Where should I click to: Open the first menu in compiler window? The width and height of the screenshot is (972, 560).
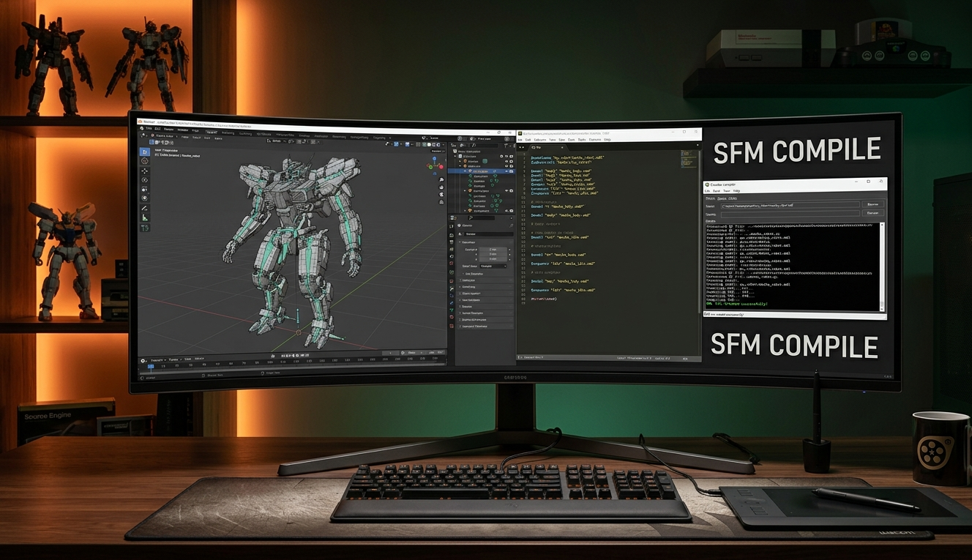pyautogui.click(x=707, y=191)
